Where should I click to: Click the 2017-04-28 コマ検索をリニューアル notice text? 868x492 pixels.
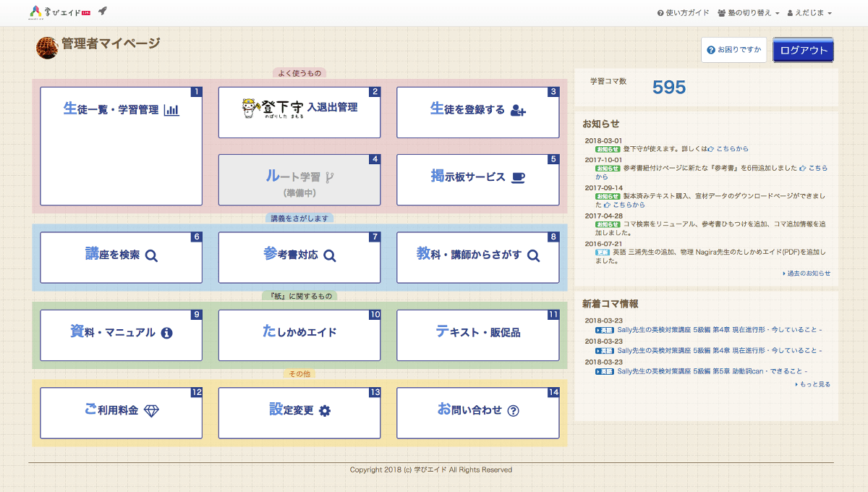point(710,229)
